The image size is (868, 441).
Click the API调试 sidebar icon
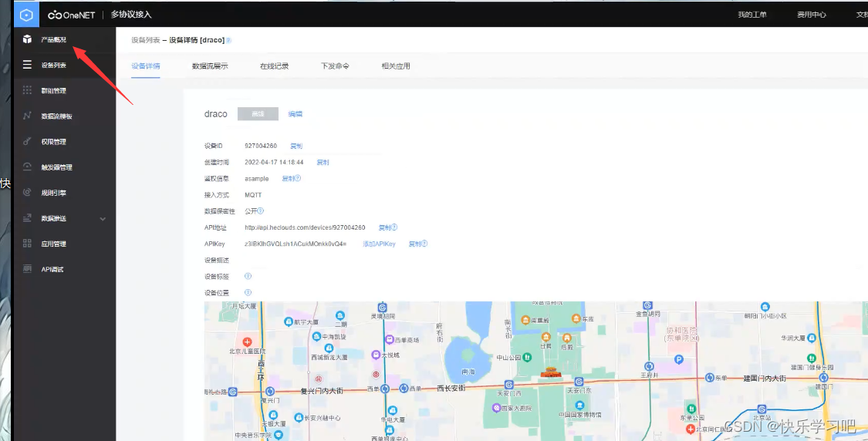coord(27,269)
